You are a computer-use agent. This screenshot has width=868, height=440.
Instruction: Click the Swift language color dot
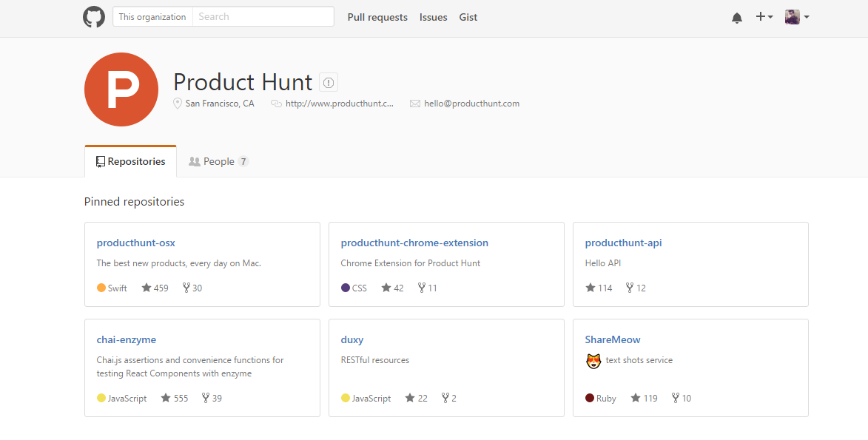click(x=101, y=288)
